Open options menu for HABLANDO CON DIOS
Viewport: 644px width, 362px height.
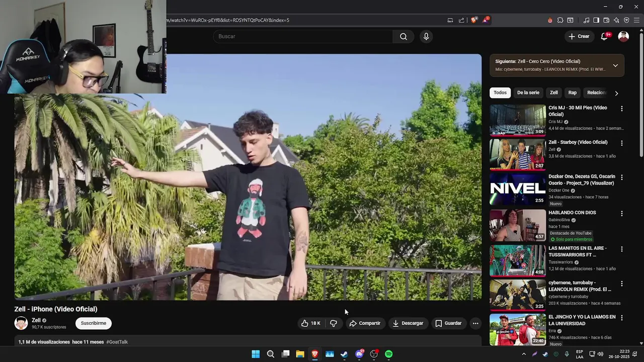click(x=621, y=214)
